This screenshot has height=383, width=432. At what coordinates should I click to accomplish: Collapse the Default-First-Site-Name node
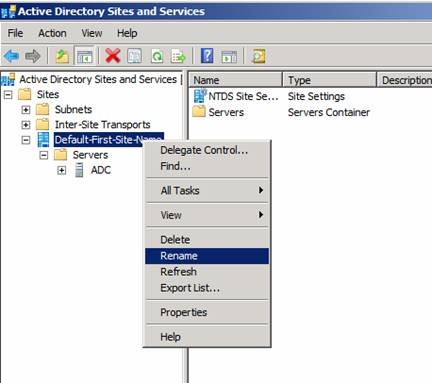point(26,140)
